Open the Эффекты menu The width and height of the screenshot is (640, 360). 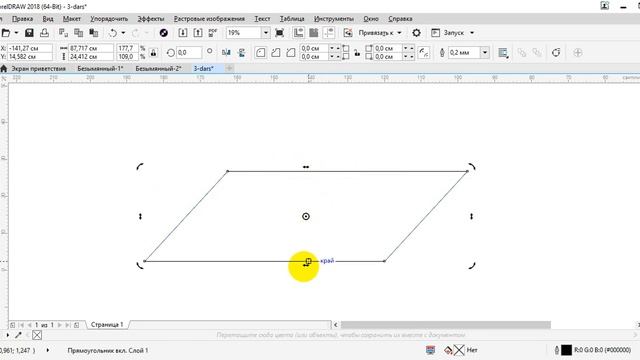point(151,19)
